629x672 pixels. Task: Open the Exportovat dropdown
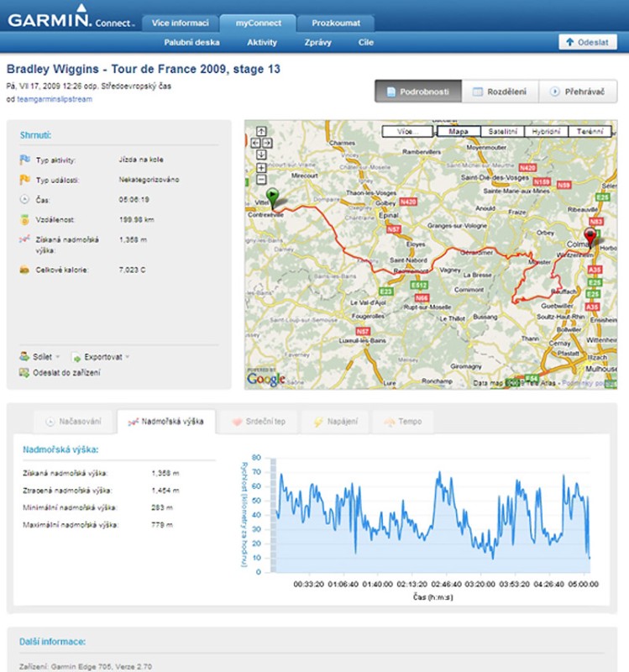[101, 357]
